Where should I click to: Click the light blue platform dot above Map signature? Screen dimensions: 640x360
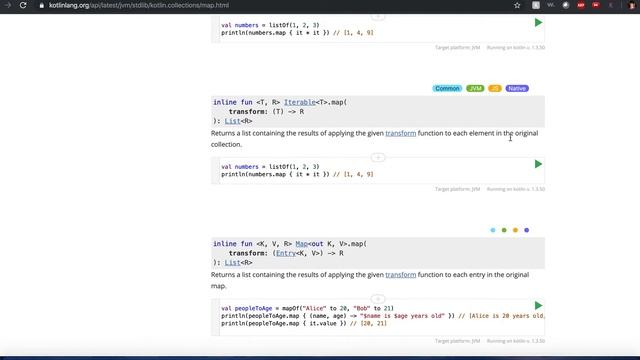[493, 230]
